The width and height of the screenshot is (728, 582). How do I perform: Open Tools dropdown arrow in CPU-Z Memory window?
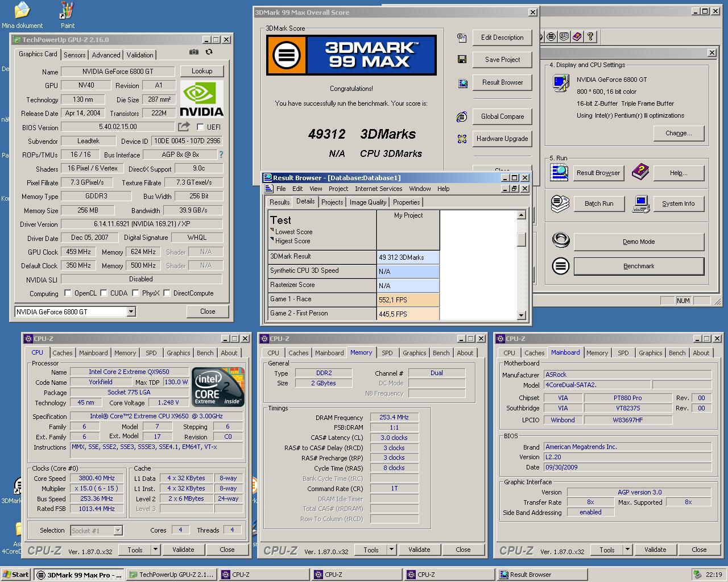tap(391, 550)
